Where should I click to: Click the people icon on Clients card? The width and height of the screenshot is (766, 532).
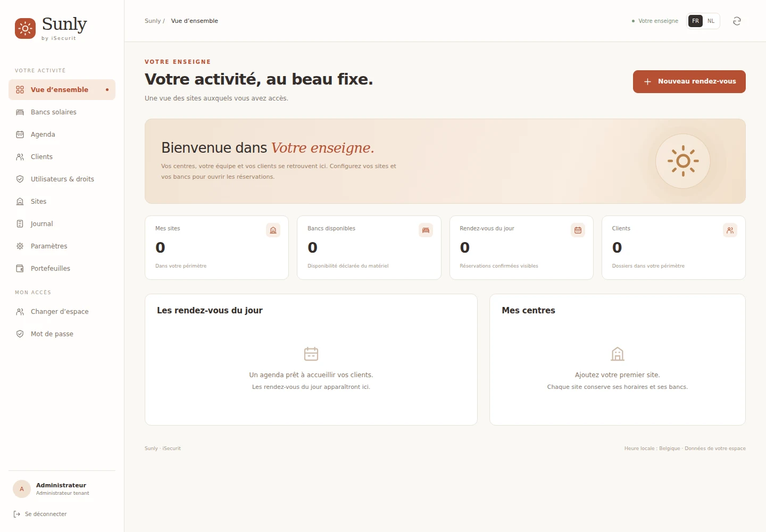coord(730,230)
